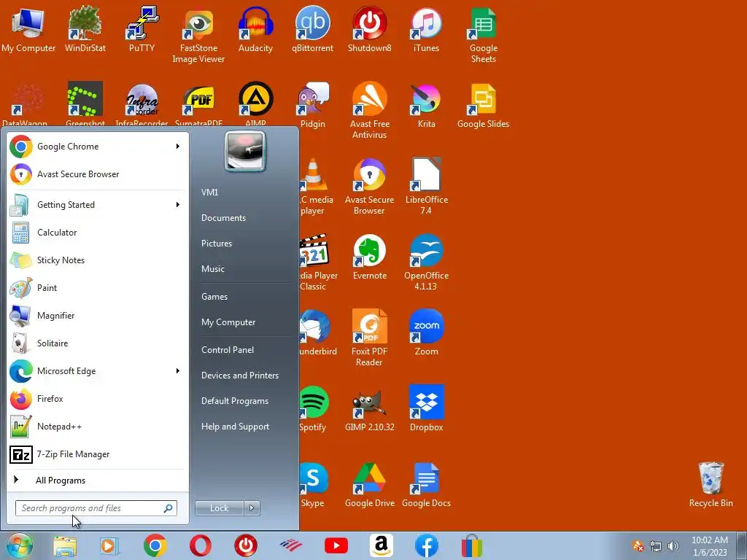Open Foxit PDF Reader desktop icon

[369, 338]
